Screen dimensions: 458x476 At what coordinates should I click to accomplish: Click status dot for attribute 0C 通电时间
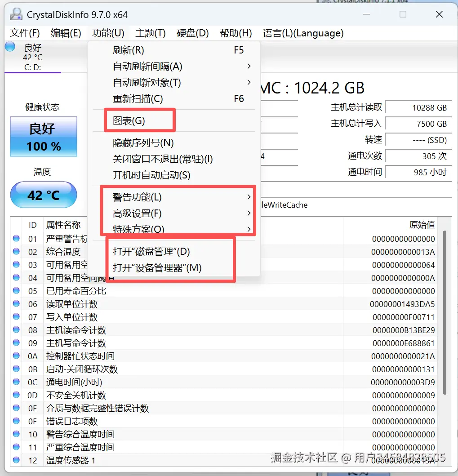coord(16,382)
